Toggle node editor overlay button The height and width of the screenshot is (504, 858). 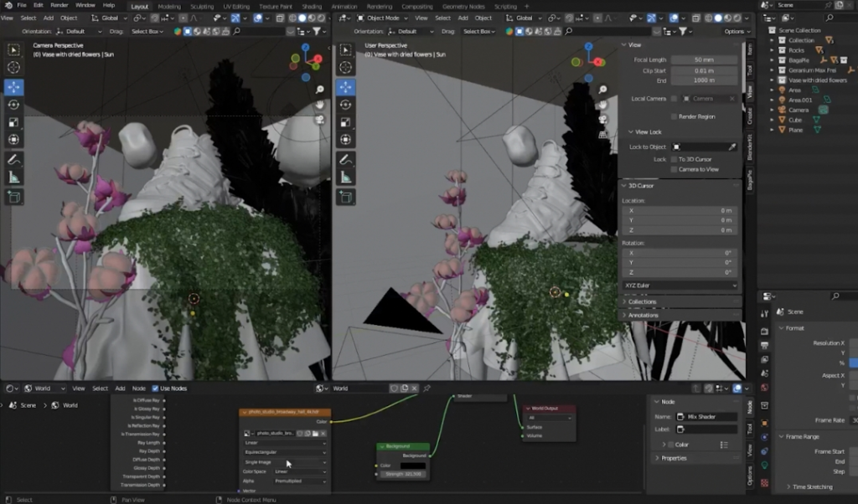click(737, 388)
